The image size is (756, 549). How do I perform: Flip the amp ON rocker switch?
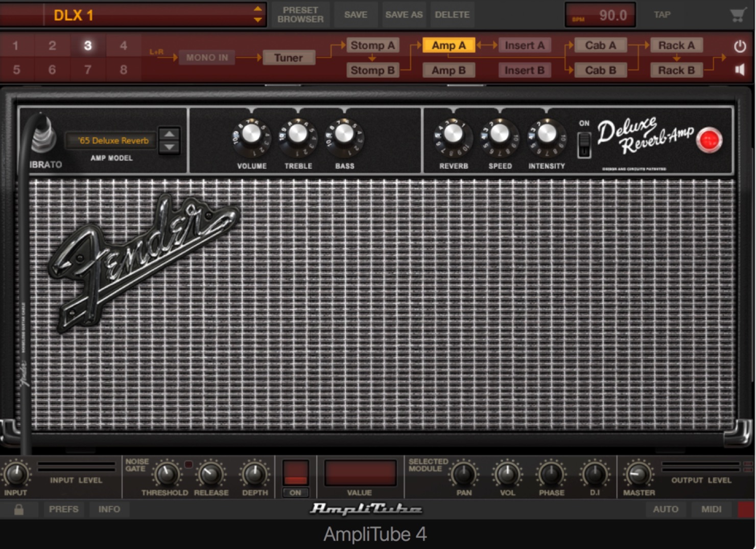click(x=584, y=145)
